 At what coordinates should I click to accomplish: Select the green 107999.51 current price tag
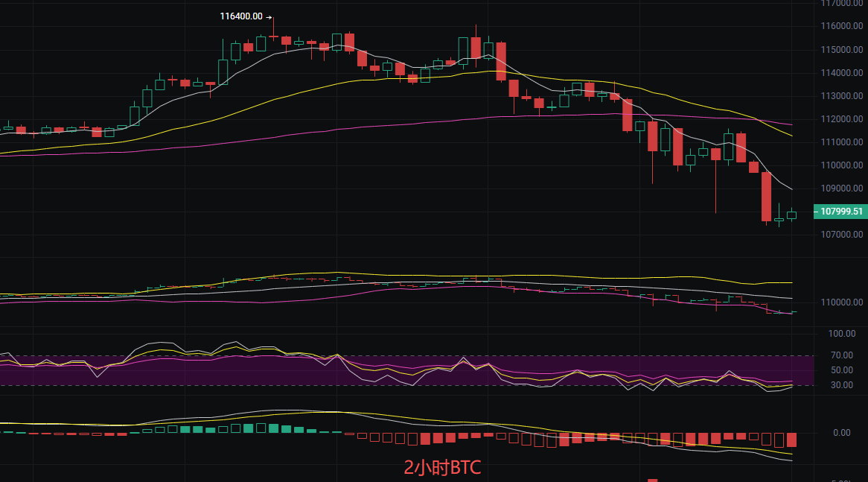[841, 212]
